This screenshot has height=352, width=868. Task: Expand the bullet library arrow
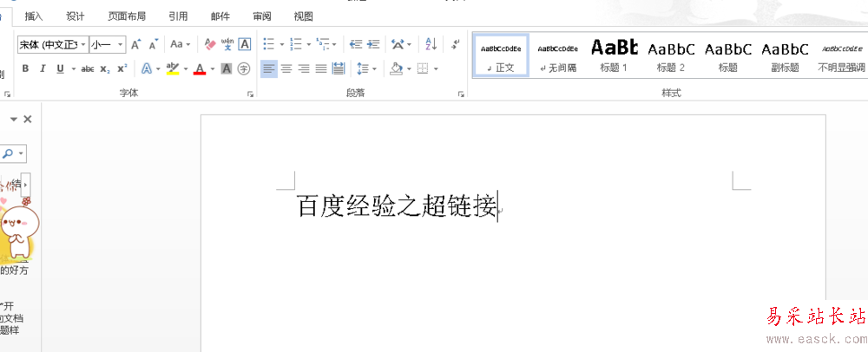click(x=282, y=44)
